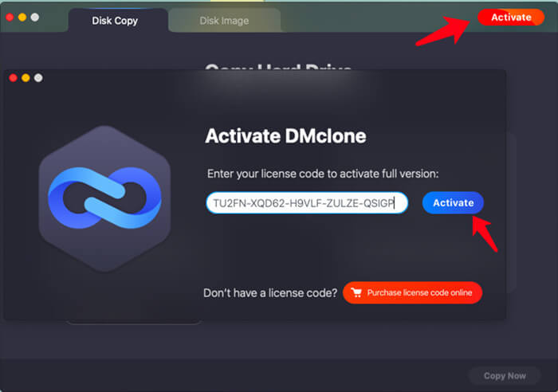This screenshot has height=392, width=558.
Task: Click Purchase license code online
Action: 413,293
